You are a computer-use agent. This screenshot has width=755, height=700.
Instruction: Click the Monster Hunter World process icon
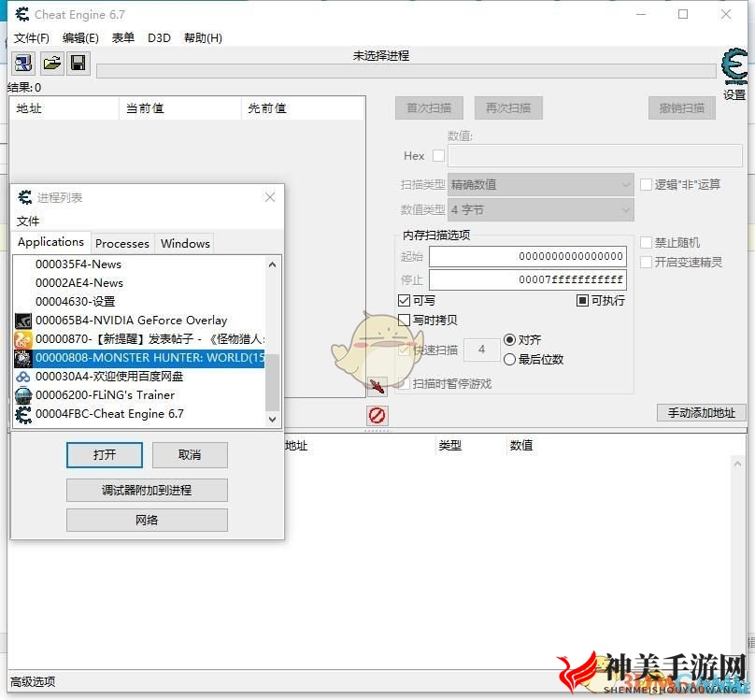click(23, 358)
